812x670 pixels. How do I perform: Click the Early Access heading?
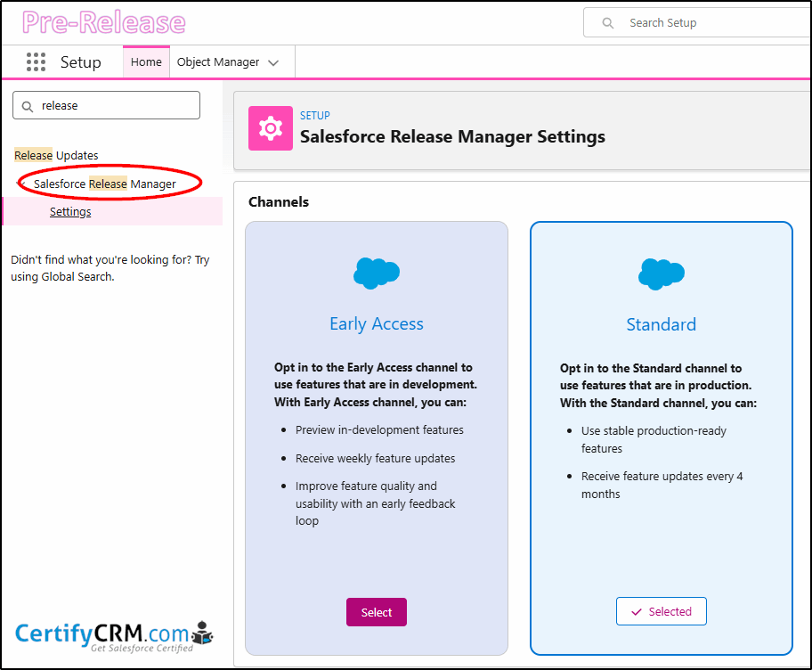click(x=377, y=324)
